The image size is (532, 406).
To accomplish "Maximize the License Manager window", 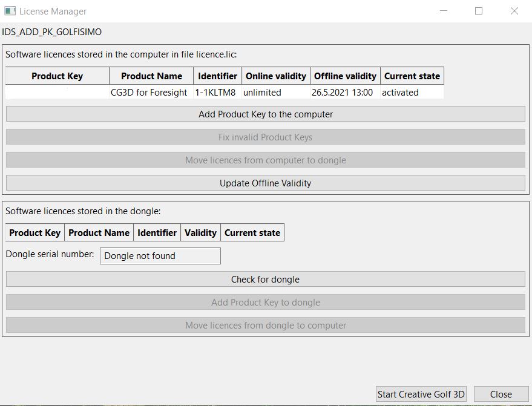I will pos(479,11).
